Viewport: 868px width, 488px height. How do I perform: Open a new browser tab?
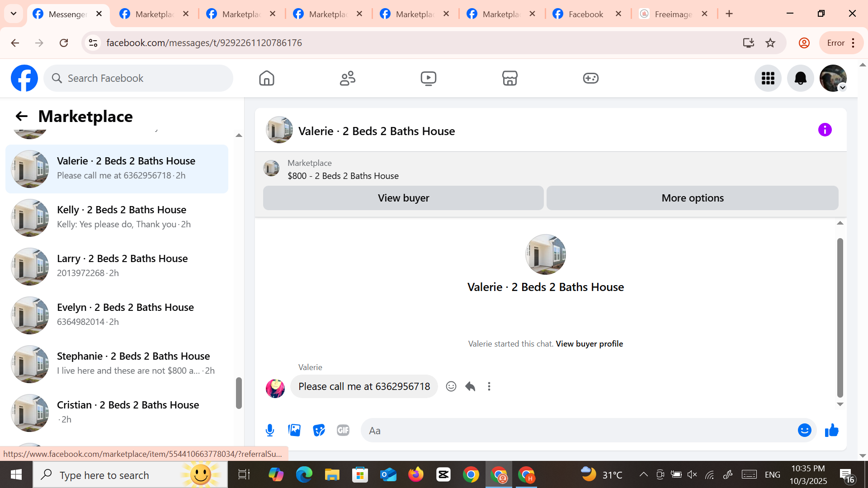click(x=729, y=14)
